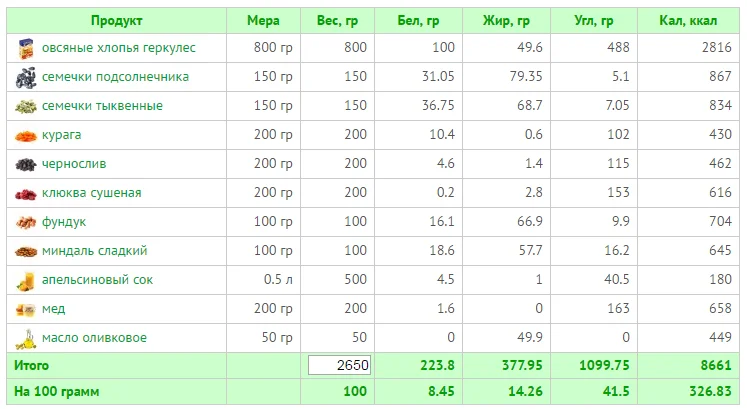Select calories value 180
The image size is (747, 409).
[x=720, y=279]
